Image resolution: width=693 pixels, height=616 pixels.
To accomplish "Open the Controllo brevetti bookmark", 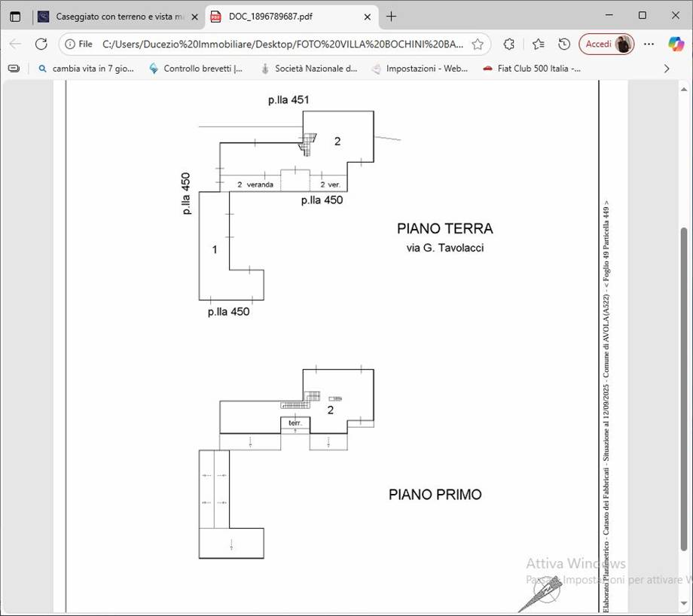I will click(196, 69).
